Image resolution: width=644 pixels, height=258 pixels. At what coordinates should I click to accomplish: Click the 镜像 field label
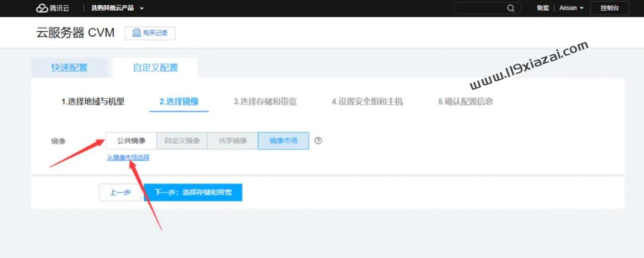coord(58,141)
